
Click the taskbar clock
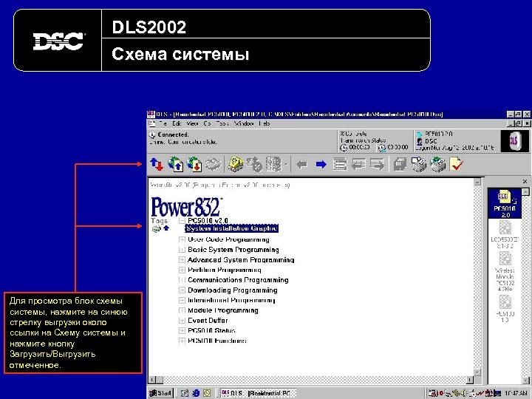[x=516, y=393]
